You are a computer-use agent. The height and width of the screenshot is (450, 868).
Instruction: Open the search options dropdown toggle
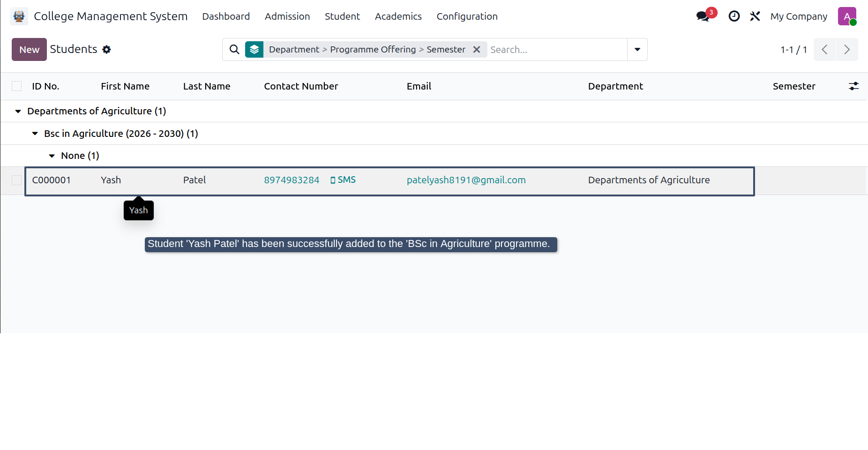click(x=637, y=49)
